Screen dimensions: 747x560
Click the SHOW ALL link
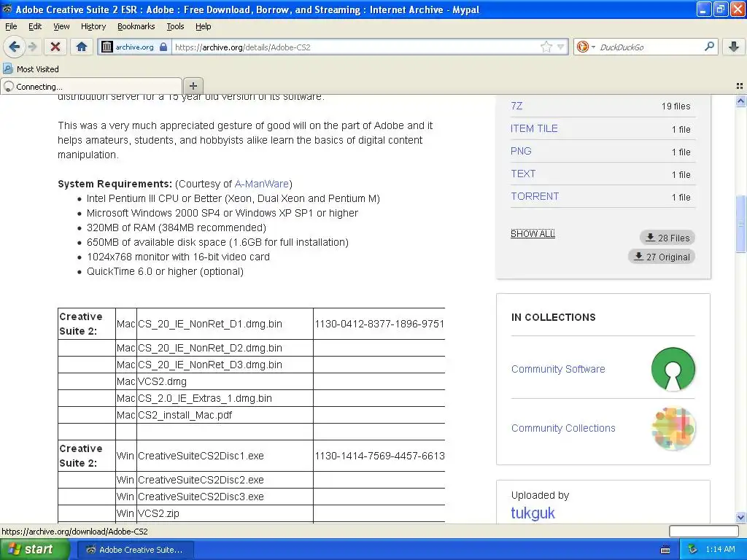click(x=533, y=234)
